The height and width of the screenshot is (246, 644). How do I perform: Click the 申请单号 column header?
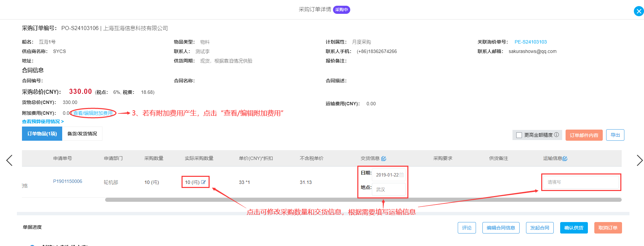(63, 158)
